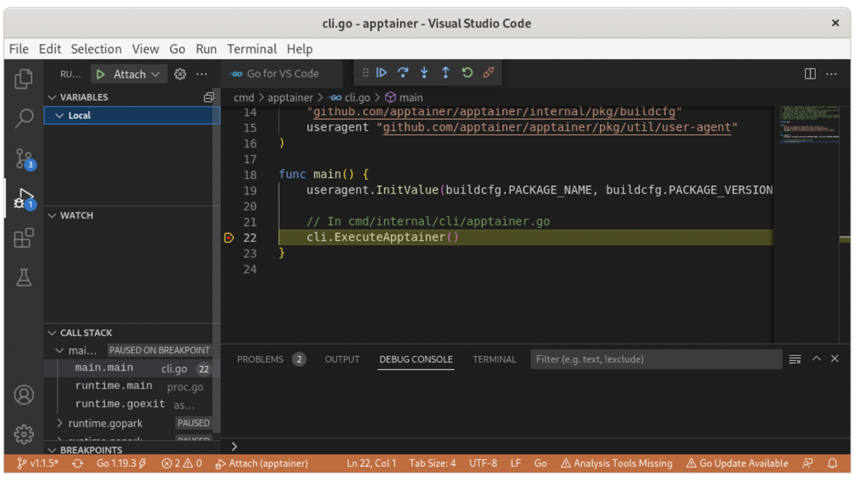
Task: Open the Edit menu
Action: [x=50, y=49]
